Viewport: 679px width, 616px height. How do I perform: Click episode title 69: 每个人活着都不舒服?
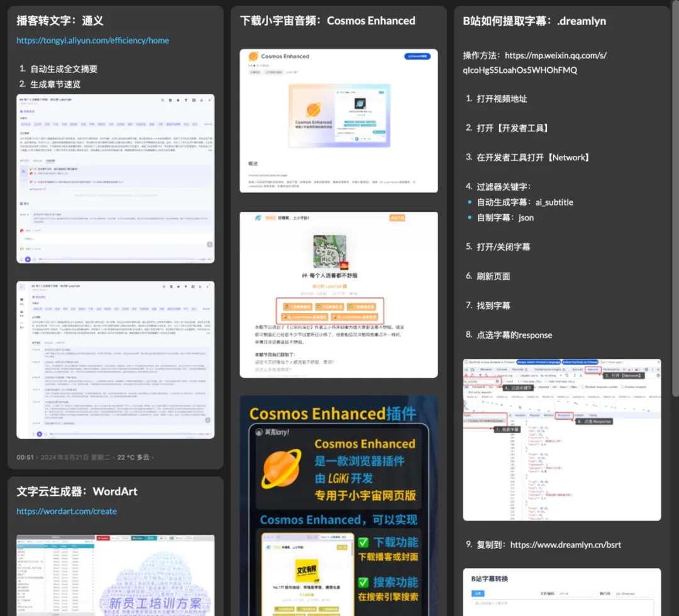point(329,275)
